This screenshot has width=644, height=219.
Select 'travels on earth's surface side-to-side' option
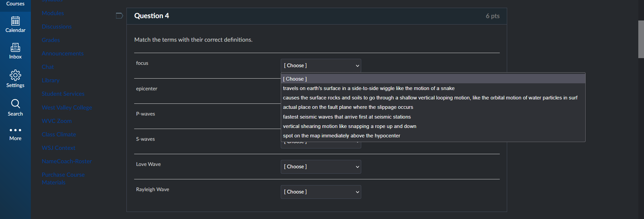tap(369, 88)
